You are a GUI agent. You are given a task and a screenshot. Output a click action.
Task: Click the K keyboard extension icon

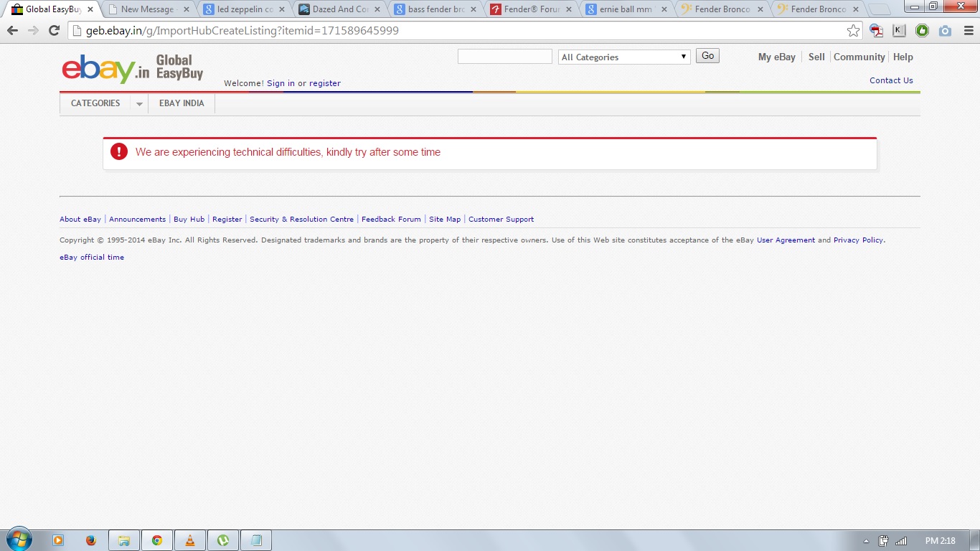[x=899, y=31]
